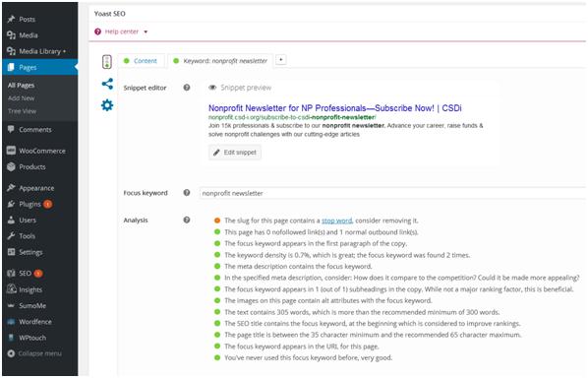This screenshot has width=588, height=378.
Task: Click the Collapse menu arrow icon
Action: [x=11, y=353]
